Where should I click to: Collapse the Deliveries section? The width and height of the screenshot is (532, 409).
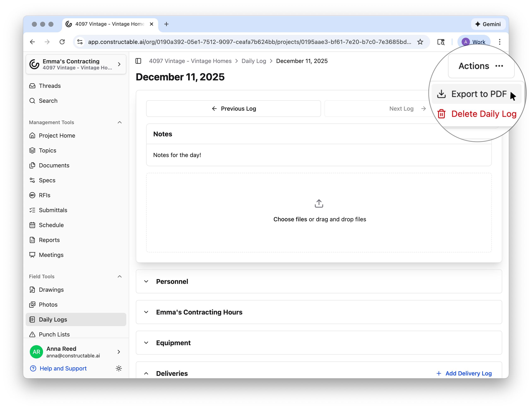[x=146, y=373]
